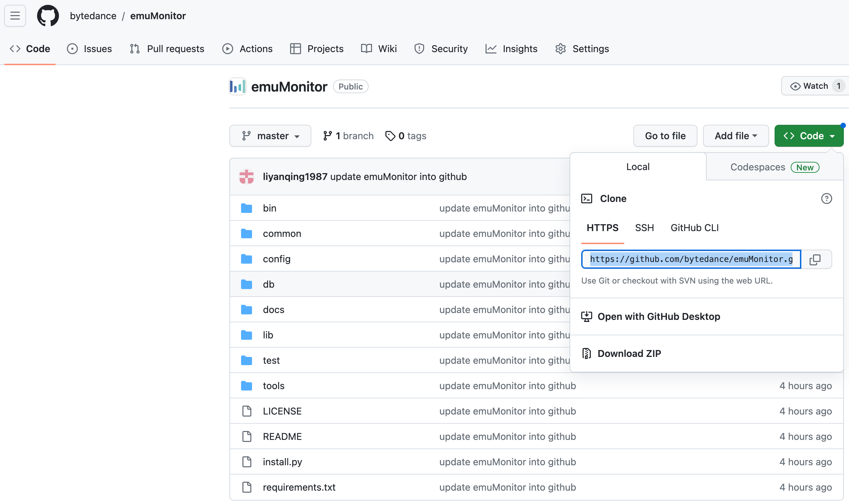
Task: Click the requirements.txt file icon
Action: click(247, 487)
